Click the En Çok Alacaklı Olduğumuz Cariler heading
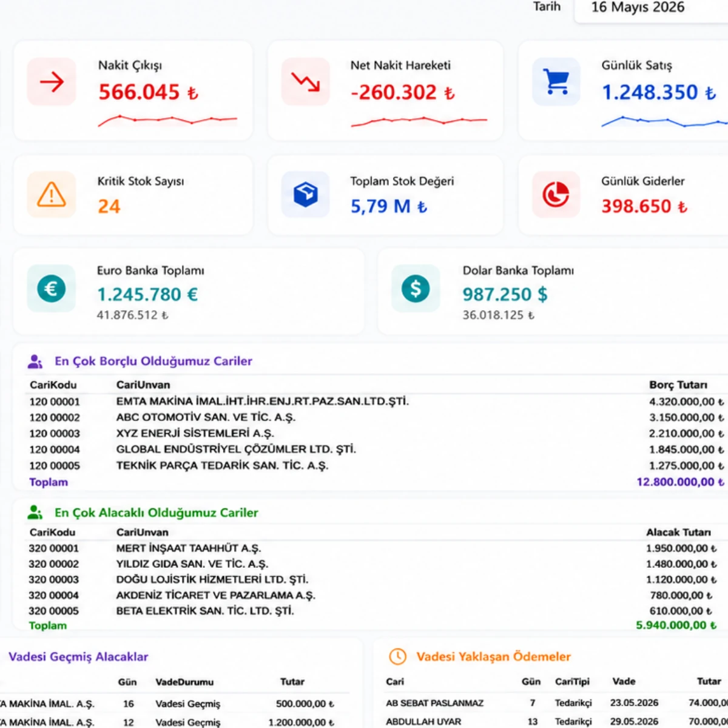Image resolution: width=728 pixels, height=728 pixels. [156, 513]
